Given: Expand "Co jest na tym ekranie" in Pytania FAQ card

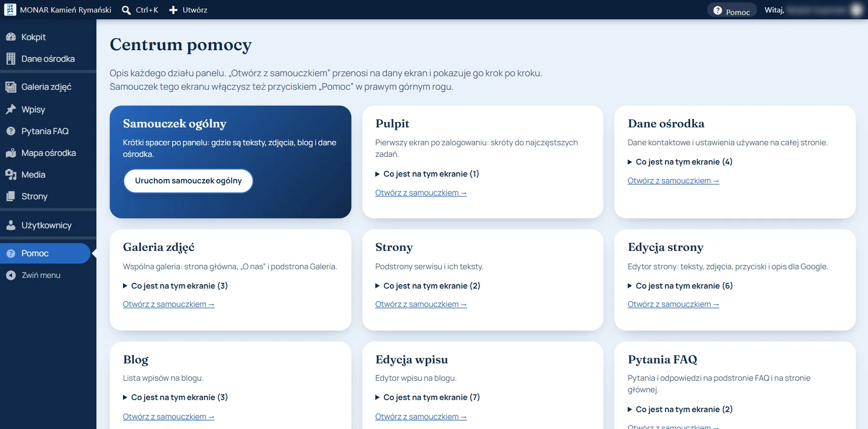Looking at the screenshot, I should (x=680, y=409).
